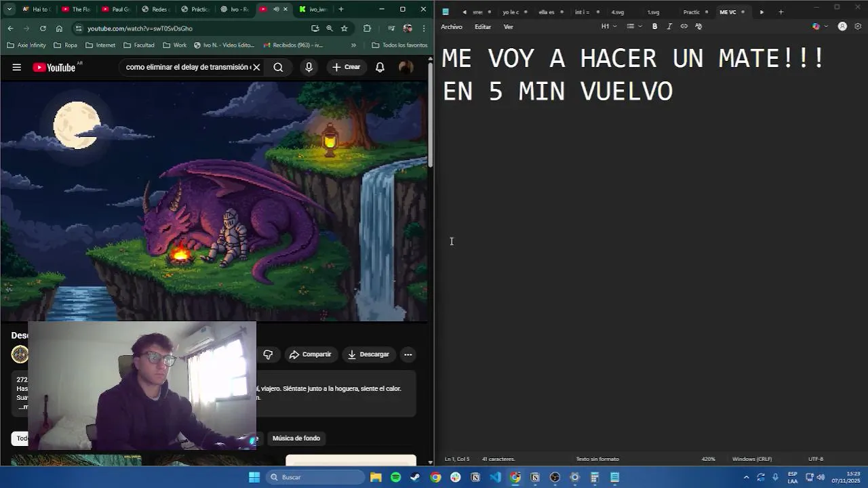Image resolution: width=868 pixels, height=488 pixels.
Task: Open the Ropa bookmark folder
Action: point(65,45)
